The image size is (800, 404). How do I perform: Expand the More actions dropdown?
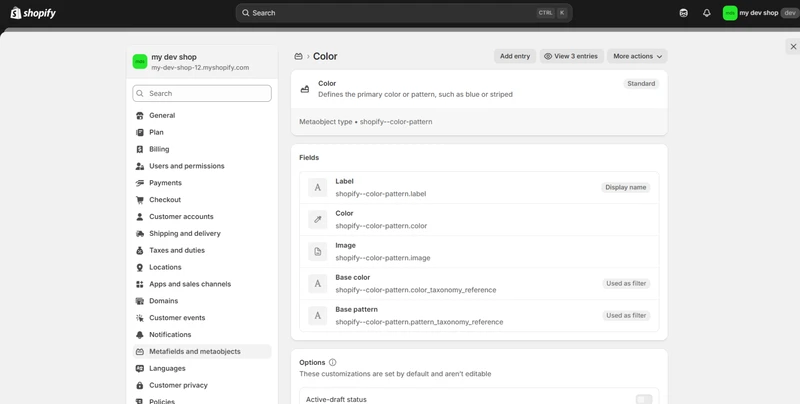637,56
